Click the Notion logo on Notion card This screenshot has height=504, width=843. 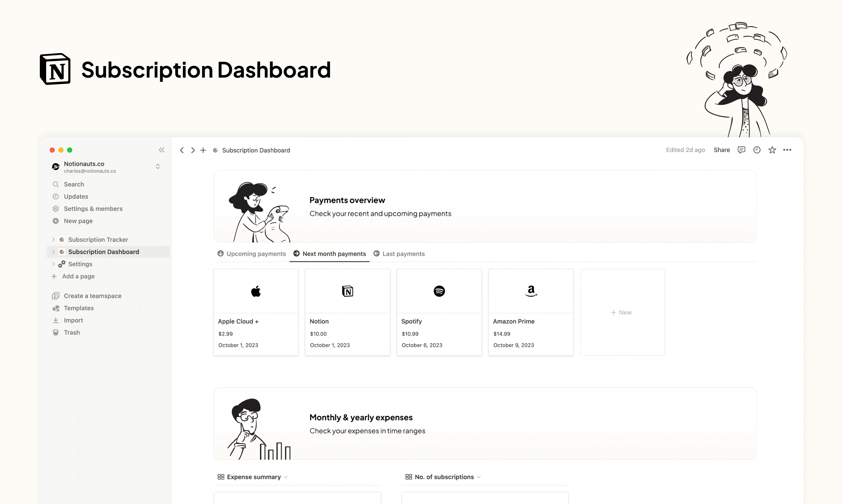tap(347, 291)
